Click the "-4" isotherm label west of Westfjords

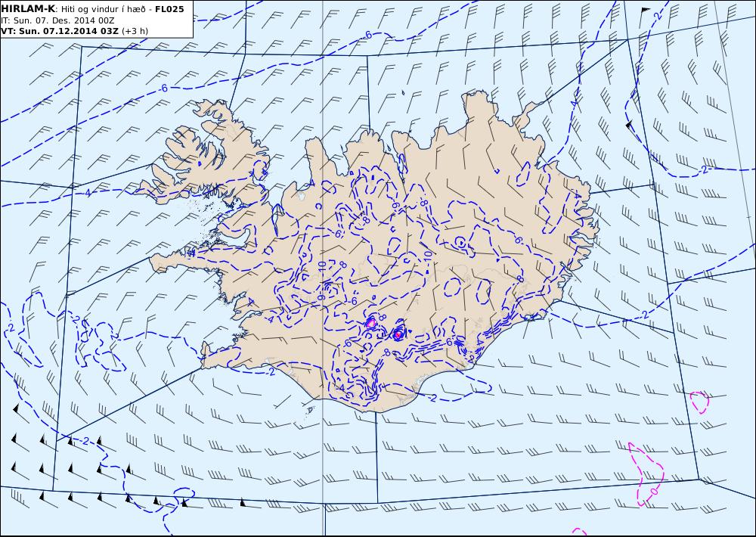tap(87, 193)
